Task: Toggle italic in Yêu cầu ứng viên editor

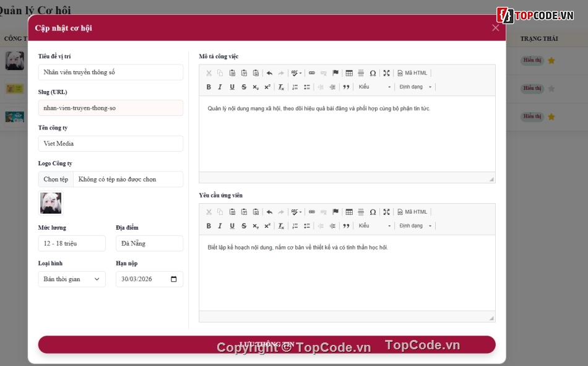Action: (220, 226)
